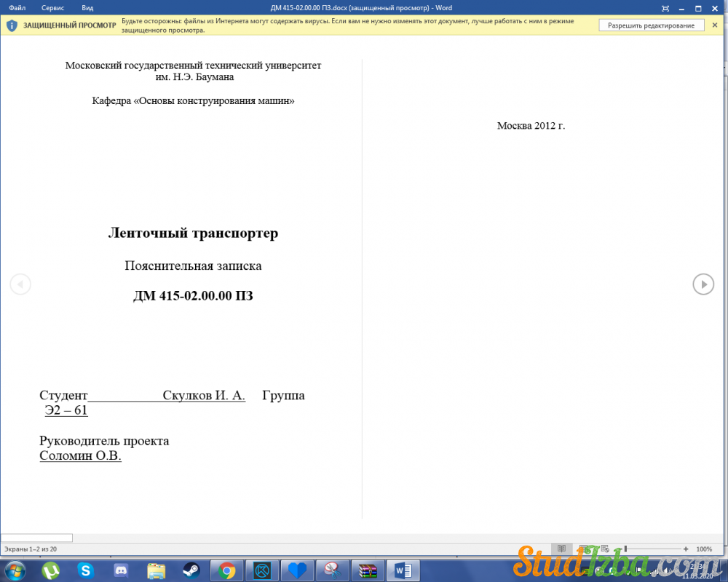Go to next screen arrow
Viewport: 728px width, 582px height.
point(703,284)
